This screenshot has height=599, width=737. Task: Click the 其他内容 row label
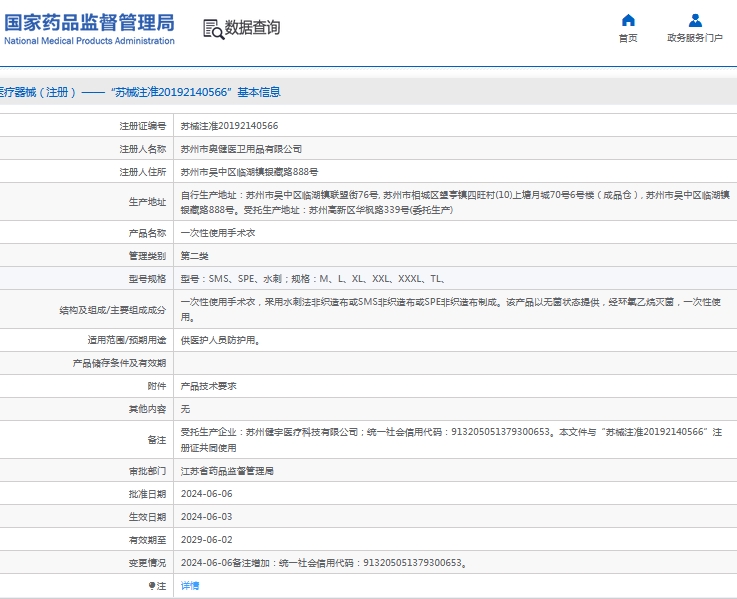click(148, 409)
